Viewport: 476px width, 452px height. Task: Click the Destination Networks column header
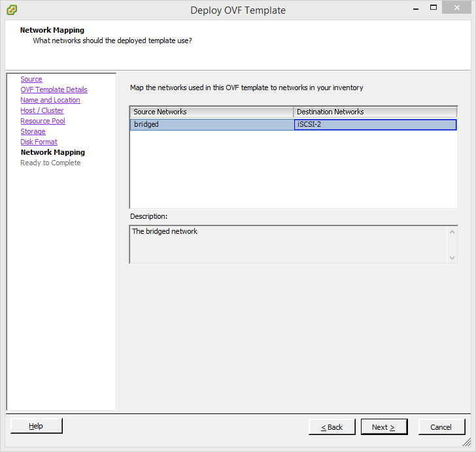[375, 112]
